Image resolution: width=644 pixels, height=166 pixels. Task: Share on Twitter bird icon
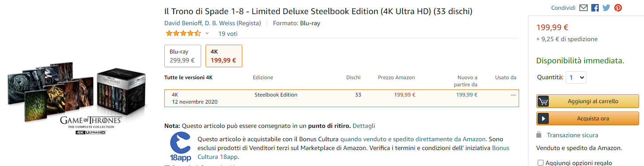click(606, 8)
